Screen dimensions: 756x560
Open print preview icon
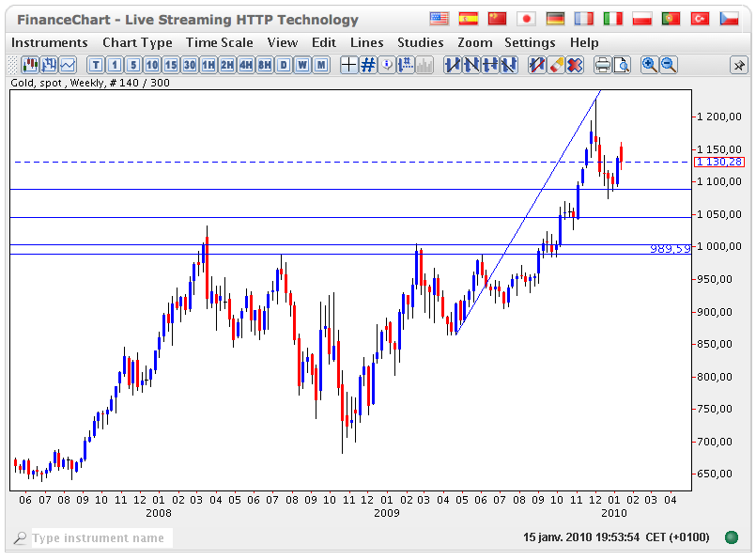(x=622, y=65)
